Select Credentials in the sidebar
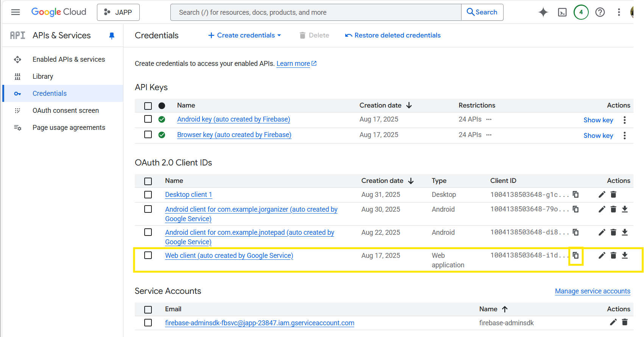Screen dimensions: 644x337 63,94
